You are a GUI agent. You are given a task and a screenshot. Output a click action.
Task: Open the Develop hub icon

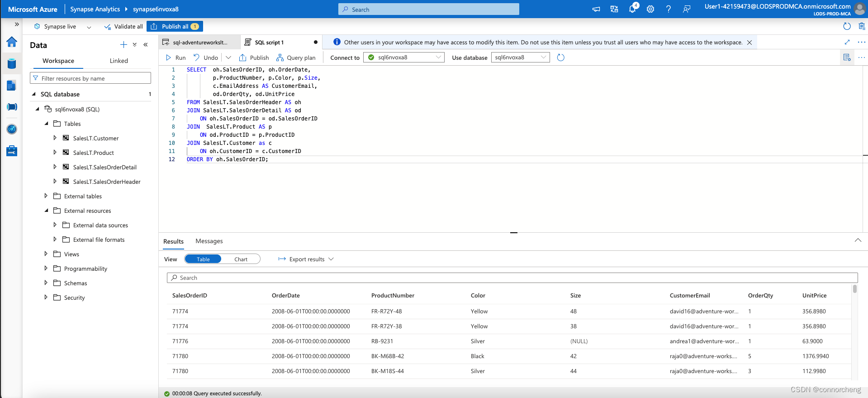12,85
